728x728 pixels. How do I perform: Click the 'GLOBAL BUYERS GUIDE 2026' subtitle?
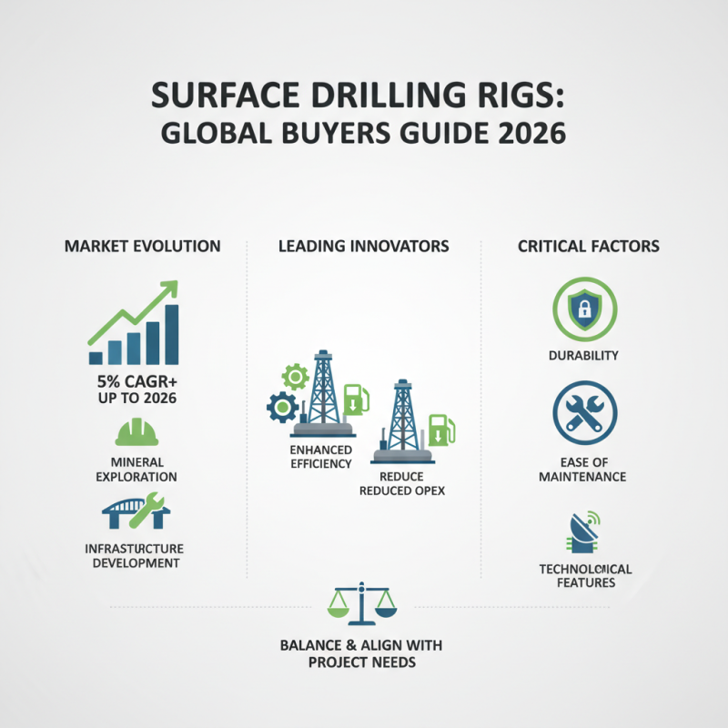[363, 133]
